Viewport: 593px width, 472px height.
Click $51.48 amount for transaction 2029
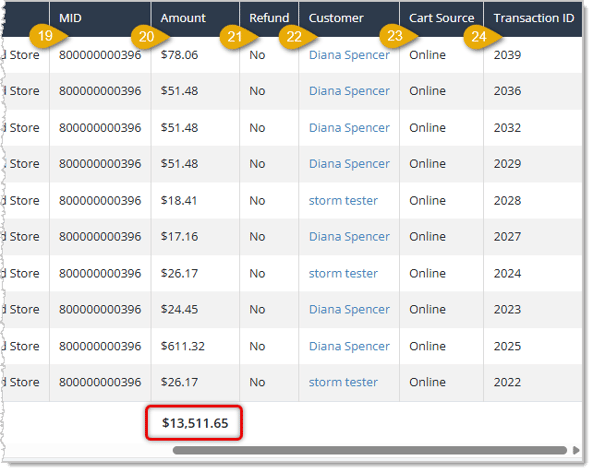tap(179, 164)
